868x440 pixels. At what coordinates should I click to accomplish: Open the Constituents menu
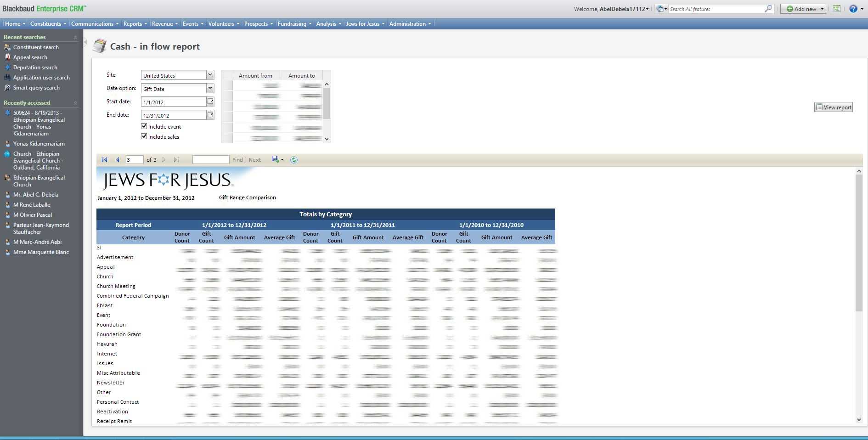(x=48, y=24)
